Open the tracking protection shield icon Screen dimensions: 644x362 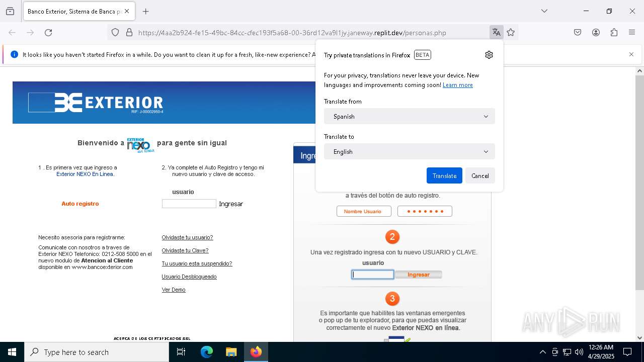click(115, 33)
